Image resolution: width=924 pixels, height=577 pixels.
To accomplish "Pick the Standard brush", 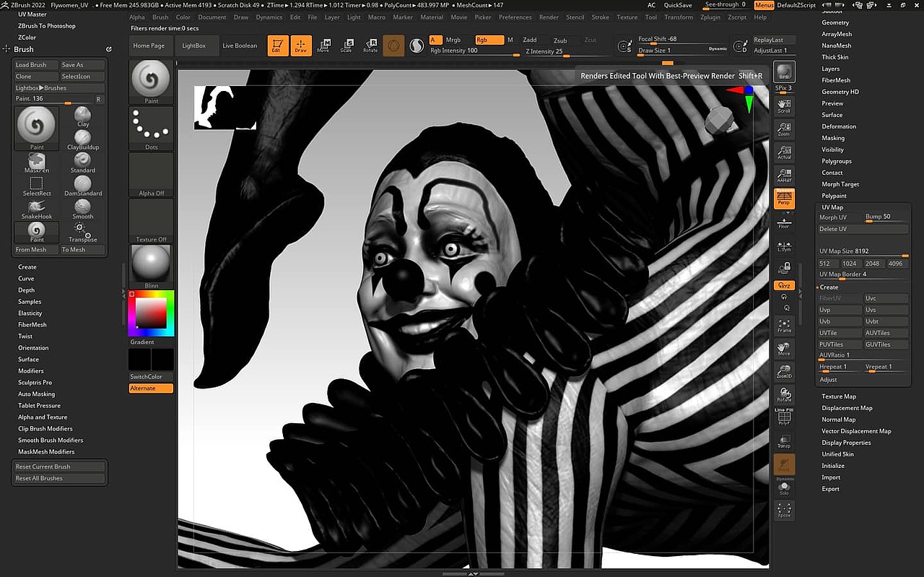I will click(83, 163).
